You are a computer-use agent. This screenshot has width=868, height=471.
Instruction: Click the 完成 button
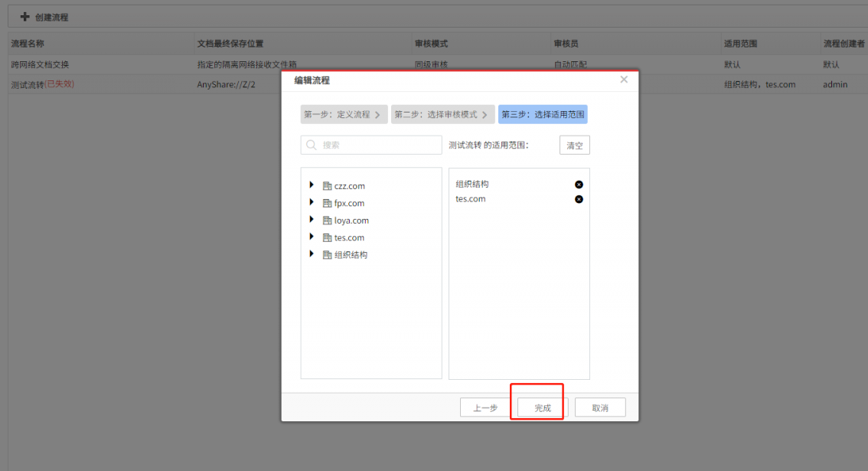coord(543,408)
